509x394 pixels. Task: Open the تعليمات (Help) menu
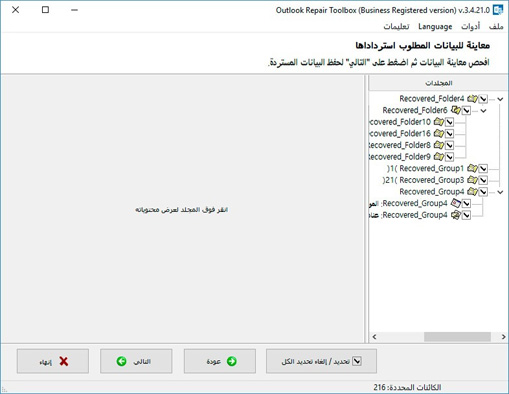click(x=396, y=26)
